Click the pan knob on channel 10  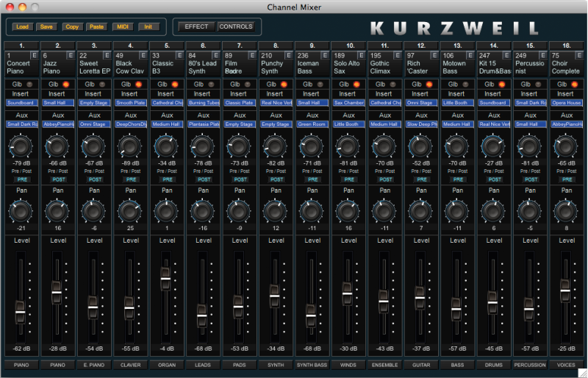(345, 212)
